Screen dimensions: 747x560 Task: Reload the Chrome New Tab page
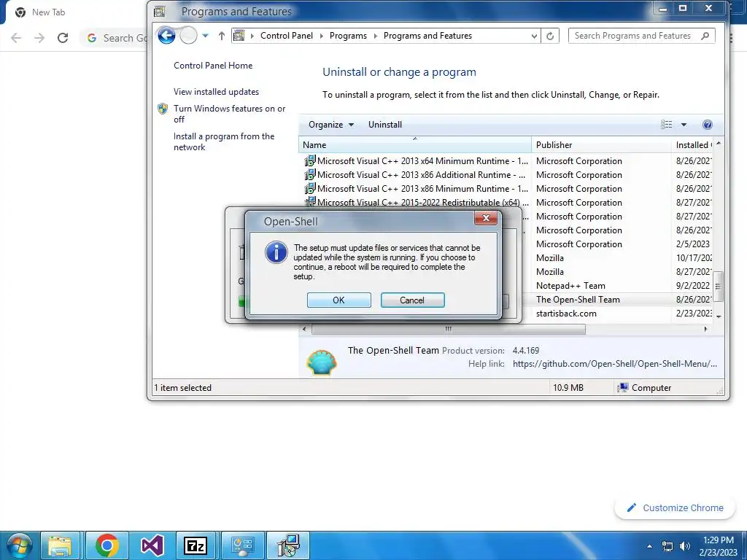[63, 38]
